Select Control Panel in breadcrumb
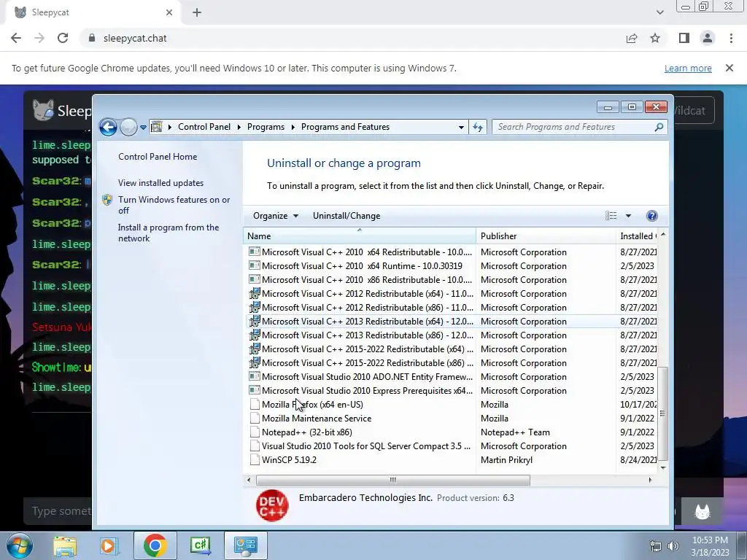747x560 pixels. tap(204, 127)
